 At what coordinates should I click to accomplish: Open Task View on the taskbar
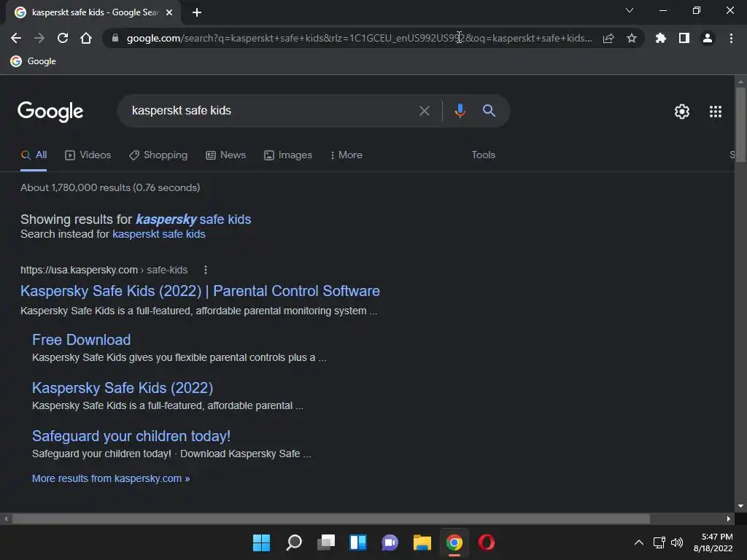click(x=326, y=542)
